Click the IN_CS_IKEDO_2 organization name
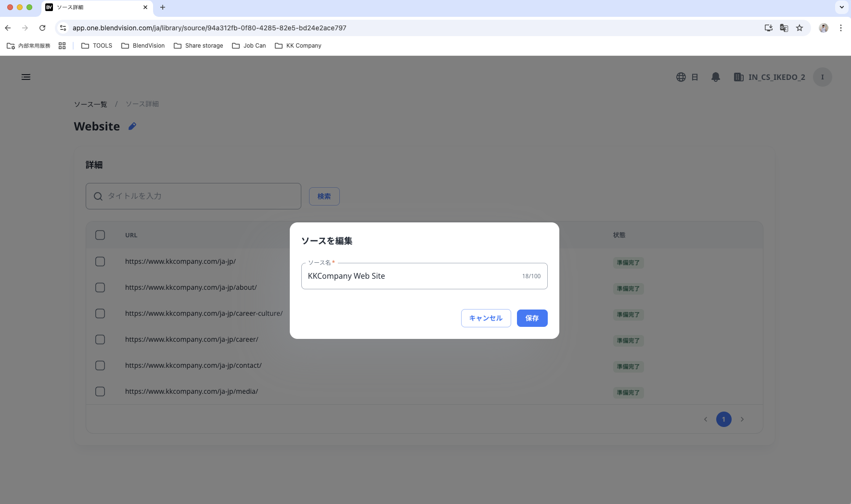 [x=777, y=77]
